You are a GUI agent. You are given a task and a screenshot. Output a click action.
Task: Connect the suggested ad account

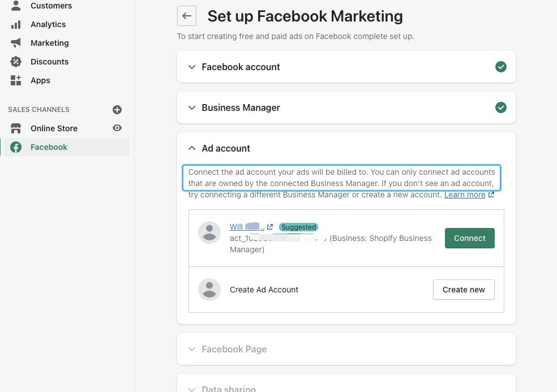[469, 238]
